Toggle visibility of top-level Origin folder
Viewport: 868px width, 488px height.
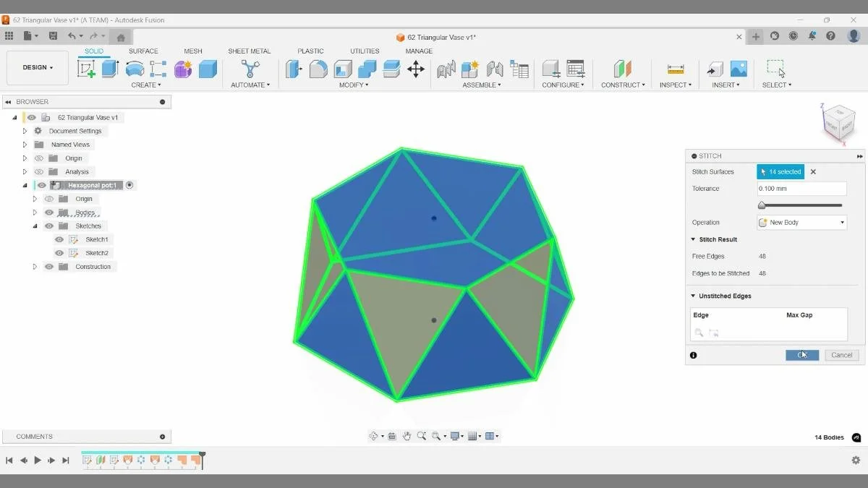coord(39,158)
